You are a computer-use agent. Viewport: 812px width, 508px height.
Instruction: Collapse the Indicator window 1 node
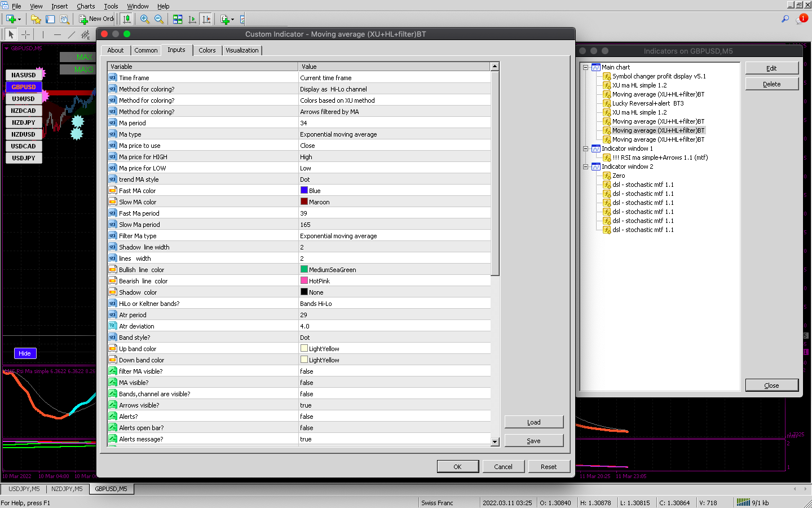click(x=586, y=148)
